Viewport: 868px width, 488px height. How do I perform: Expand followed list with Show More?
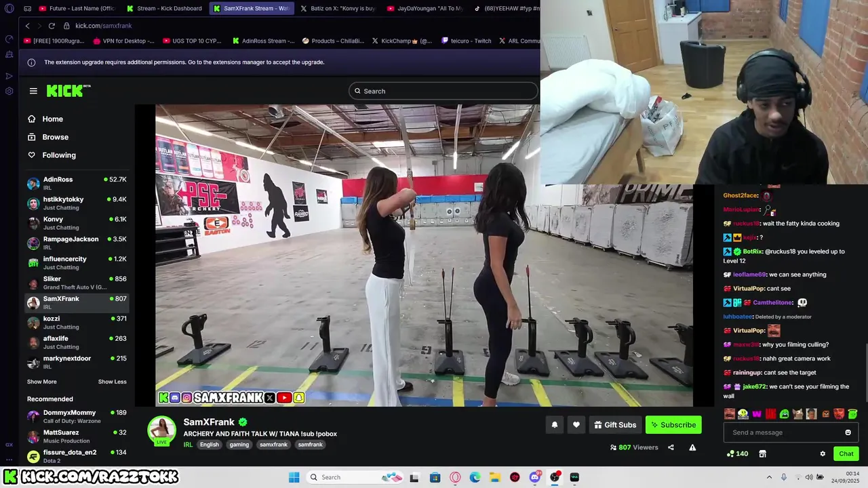pos(42,382)
